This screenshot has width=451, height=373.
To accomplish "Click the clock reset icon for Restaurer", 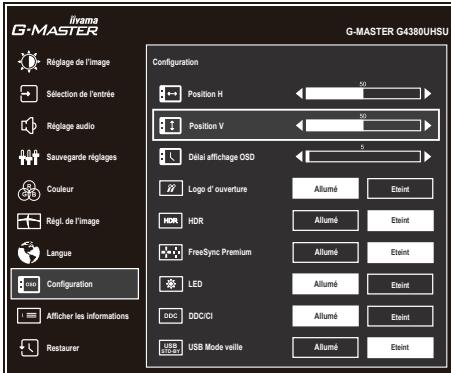I will (29, 348).
